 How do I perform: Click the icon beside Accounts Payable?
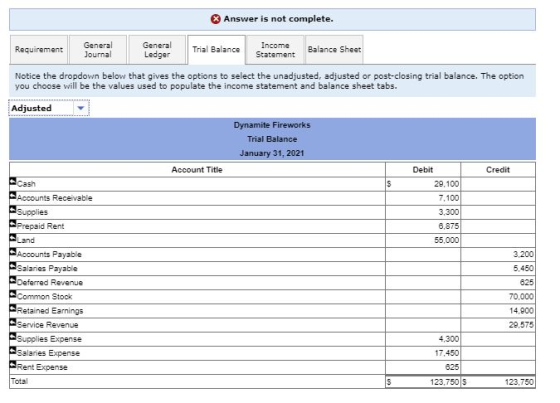(13, 252)
